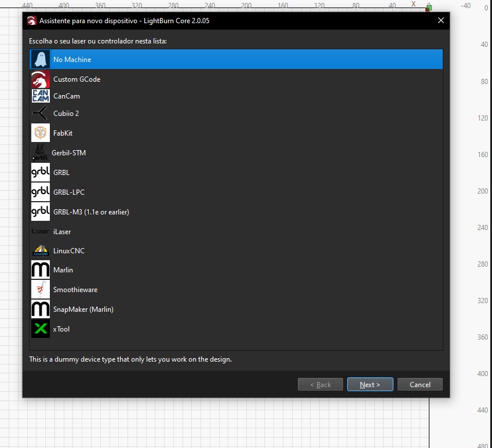Close the new device wizard dialog
492x448 pixels.
point(440,20)
